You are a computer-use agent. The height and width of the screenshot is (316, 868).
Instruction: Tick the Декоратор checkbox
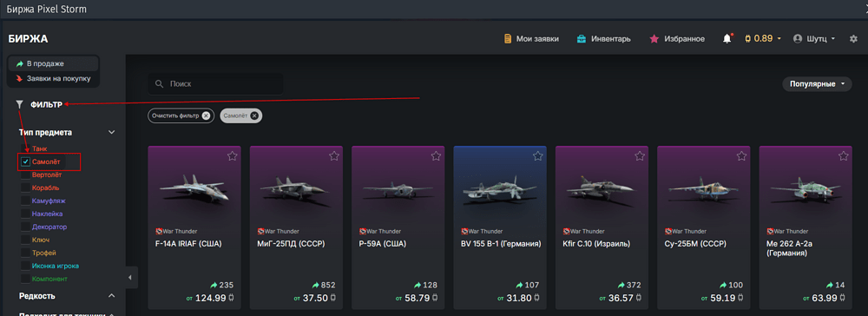tap(25, 227)
